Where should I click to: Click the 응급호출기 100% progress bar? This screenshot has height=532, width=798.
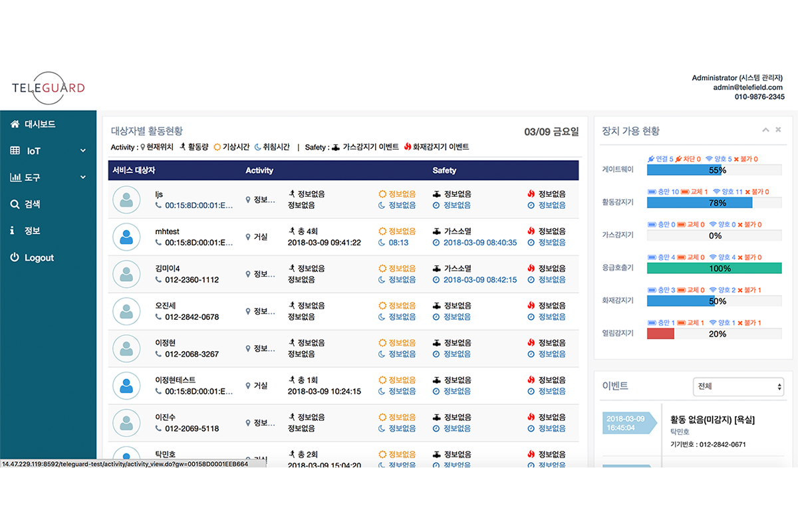(714, 269)
